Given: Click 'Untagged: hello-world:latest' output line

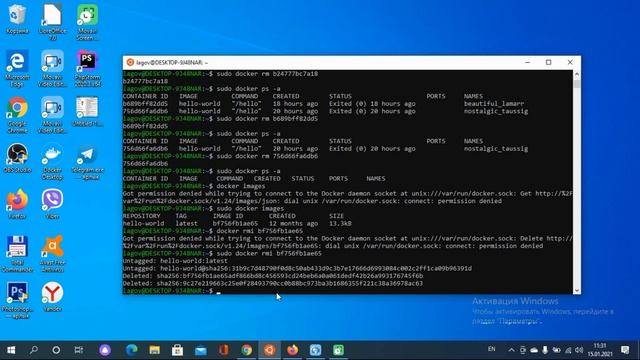Looking at the screenshot, I should (175, 261).
